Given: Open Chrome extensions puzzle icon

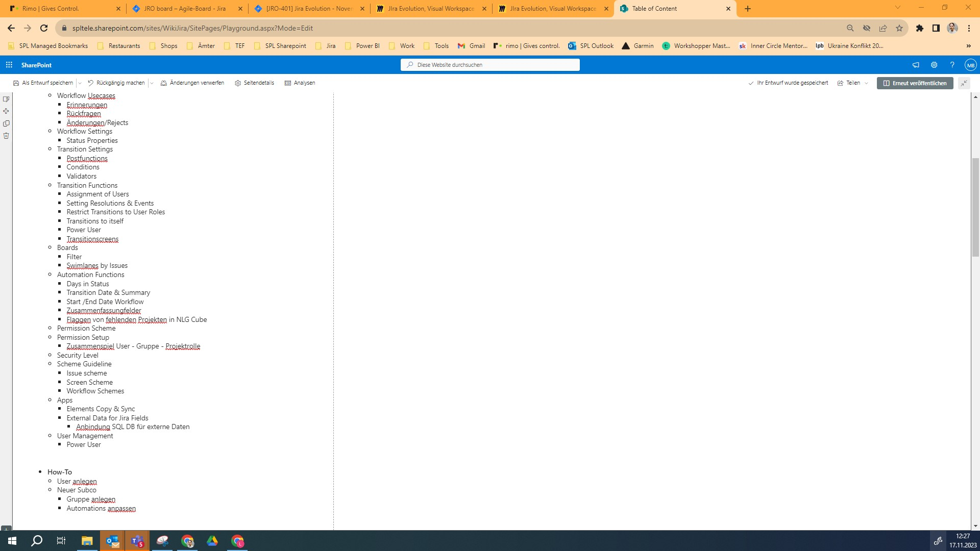Looking at the screenshot, I should tap(920, 28).
